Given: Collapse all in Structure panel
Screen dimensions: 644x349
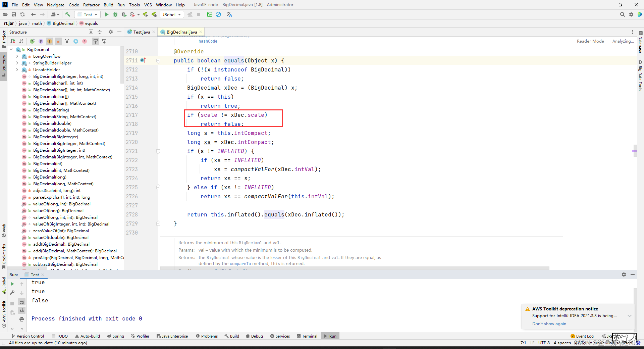Looking at the screenshot, I should click(100, 32).
